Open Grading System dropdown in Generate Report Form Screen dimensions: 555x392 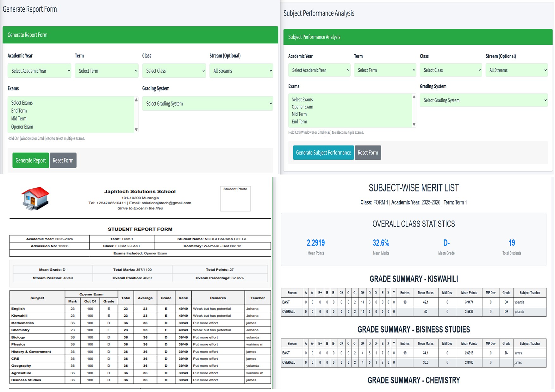click(x=208, y=104)
